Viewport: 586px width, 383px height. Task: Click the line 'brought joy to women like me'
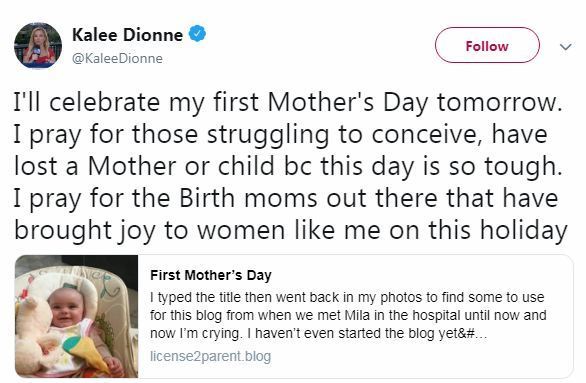(291, 231)
